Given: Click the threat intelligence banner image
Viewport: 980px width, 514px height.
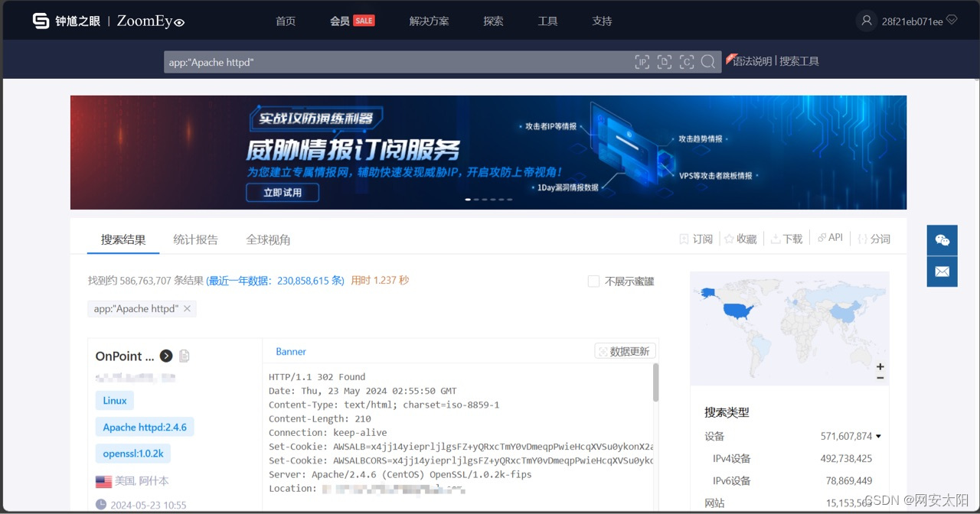Looking at the screenshot, I should pyautogui.click(x=488, y=152).
